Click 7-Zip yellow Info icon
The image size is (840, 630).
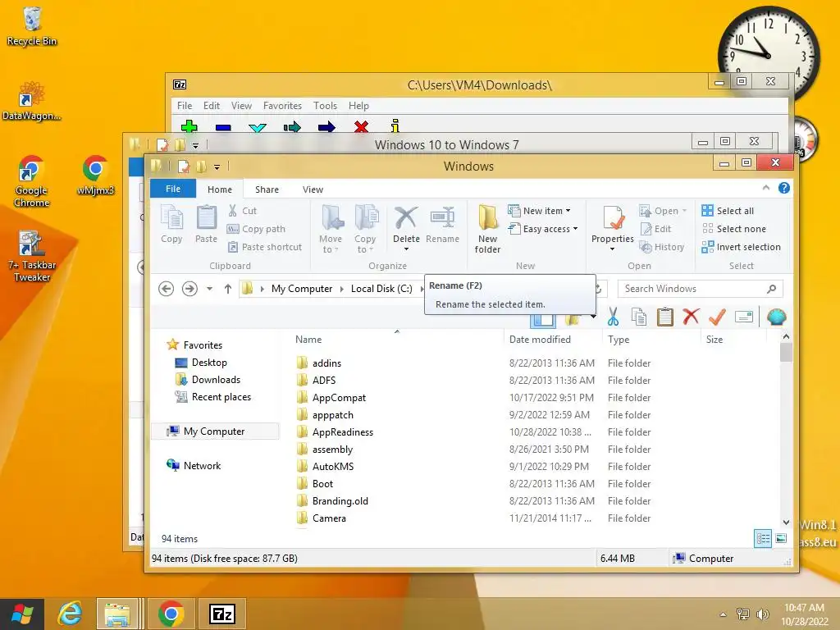click(x=395, y=126)
